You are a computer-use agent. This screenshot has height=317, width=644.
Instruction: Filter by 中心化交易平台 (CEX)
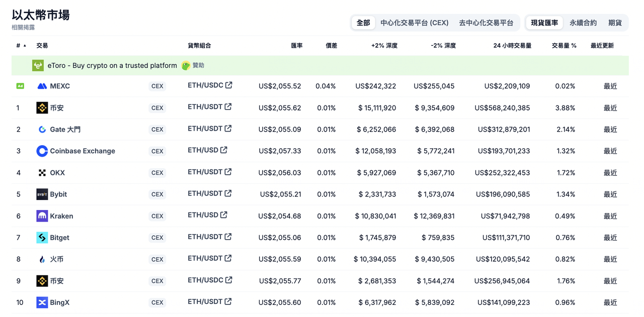click(x=414, y=23)
